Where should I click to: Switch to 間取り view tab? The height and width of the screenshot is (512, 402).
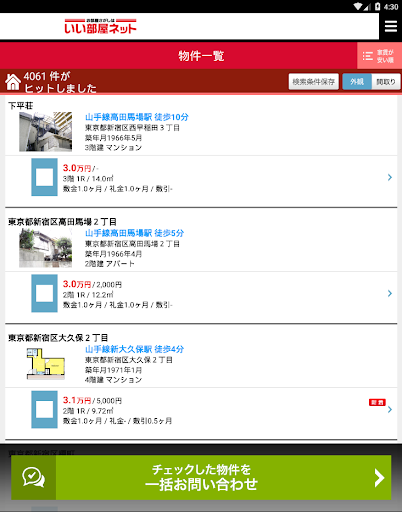coord(386,82)
